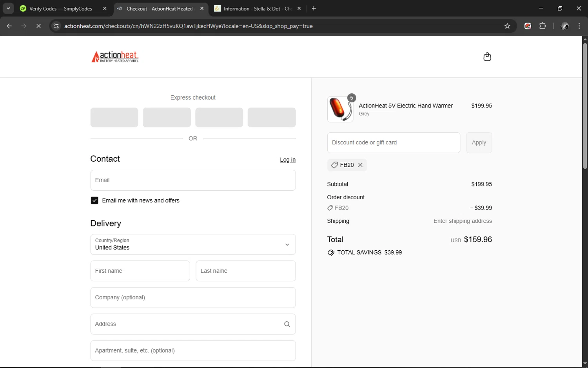Click the scrollbar down arrow
The width and height of the screenshot is (588, 368).
[585, 364]
